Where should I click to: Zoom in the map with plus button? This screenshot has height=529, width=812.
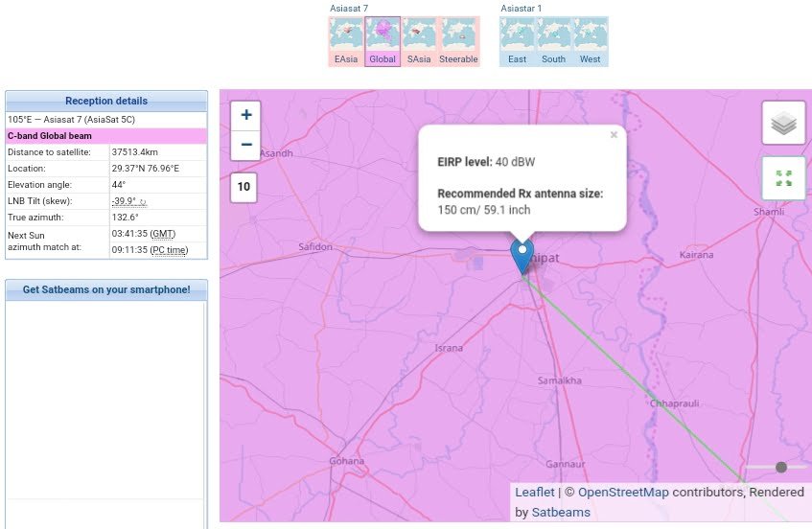246,115
